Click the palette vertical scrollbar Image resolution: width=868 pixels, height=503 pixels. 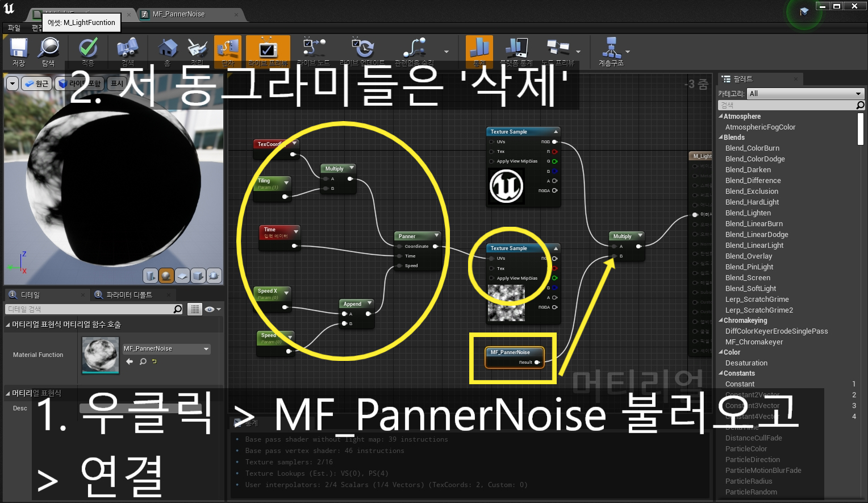coord(861,128)
